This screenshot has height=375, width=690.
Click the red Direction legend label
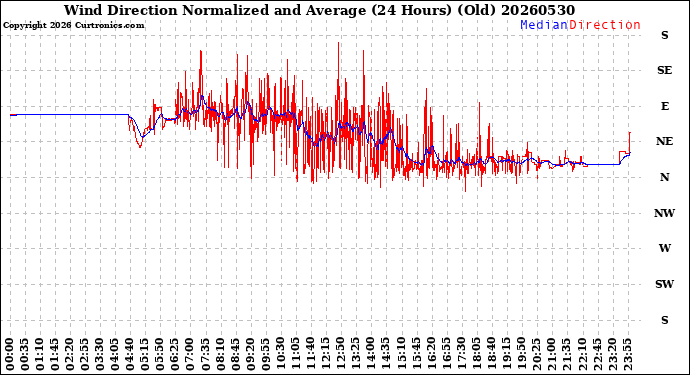coord(605,25)
